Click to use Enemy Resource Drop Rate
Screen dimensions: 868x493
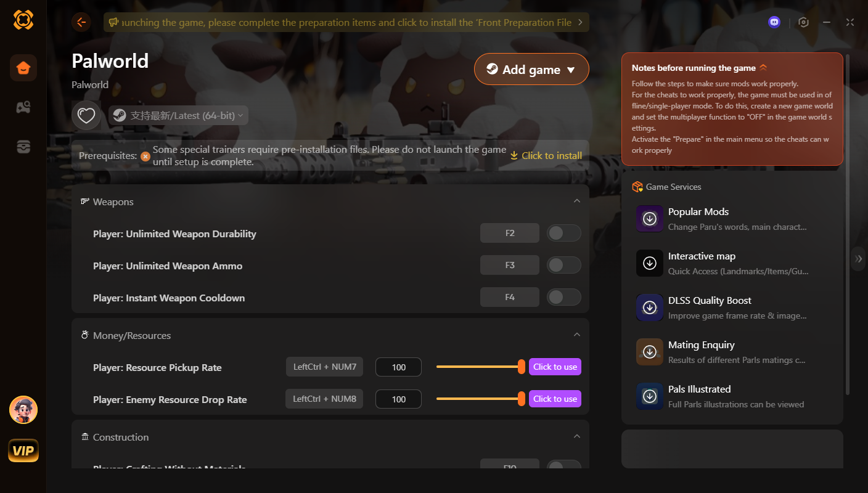(555, 399)
